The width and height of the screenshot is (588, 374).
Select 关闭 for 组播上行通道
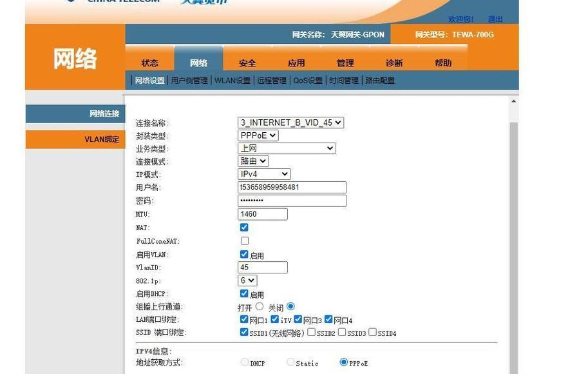click(290, 306)
